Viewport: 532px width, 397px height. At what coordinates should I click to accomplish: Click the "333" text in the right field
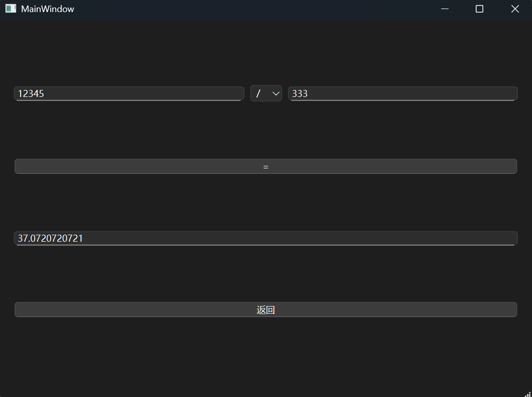click(300, 93)
